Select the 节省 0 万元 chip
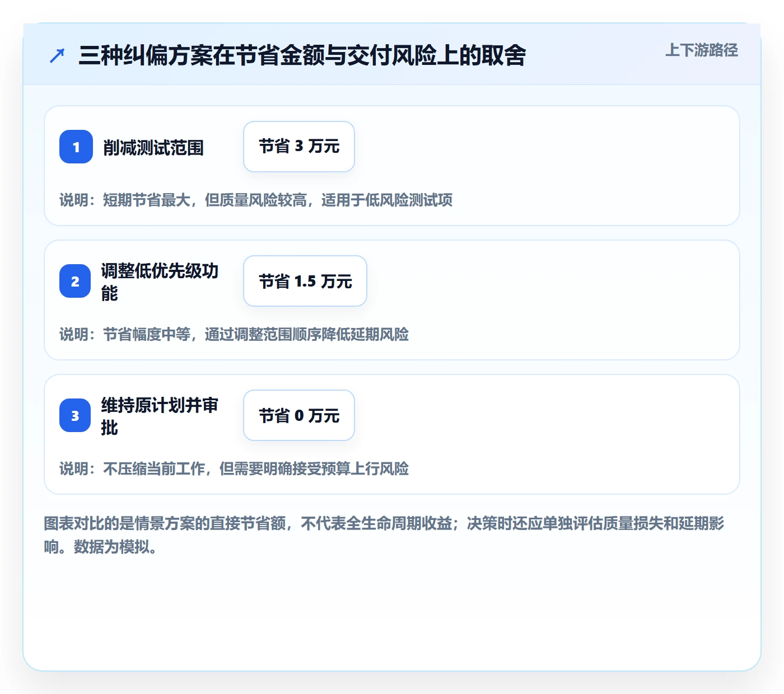This screenshot has width=784, height=694. (x=299, y=415)
